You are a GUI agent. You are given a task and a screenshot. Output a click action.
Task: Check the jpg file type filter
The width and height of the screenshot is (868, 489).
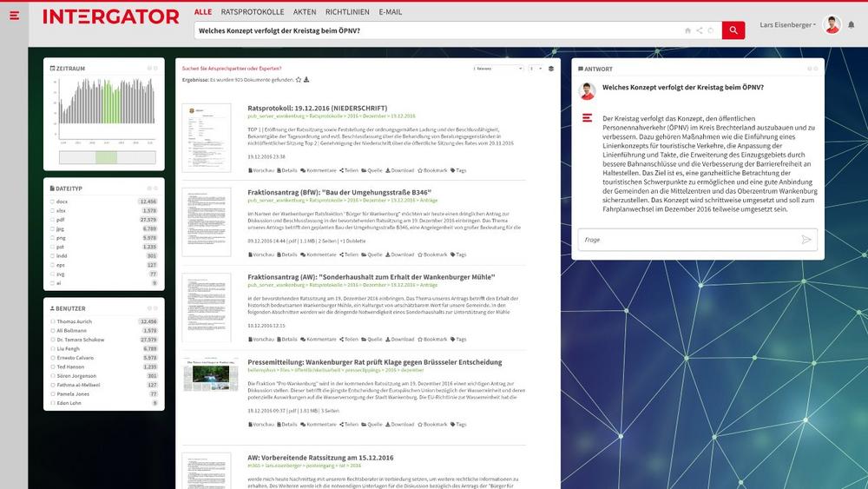[x=53, y=228]
